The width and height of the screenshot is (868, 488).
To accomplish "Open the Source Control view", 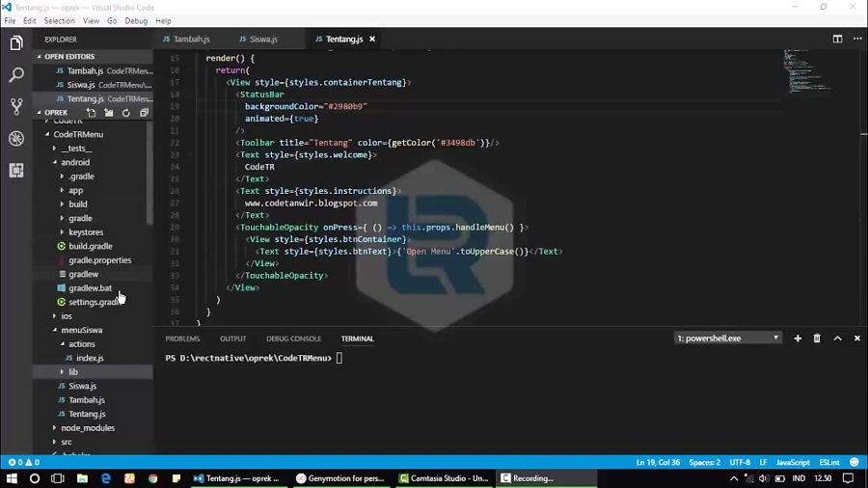I will click(16, 106).
